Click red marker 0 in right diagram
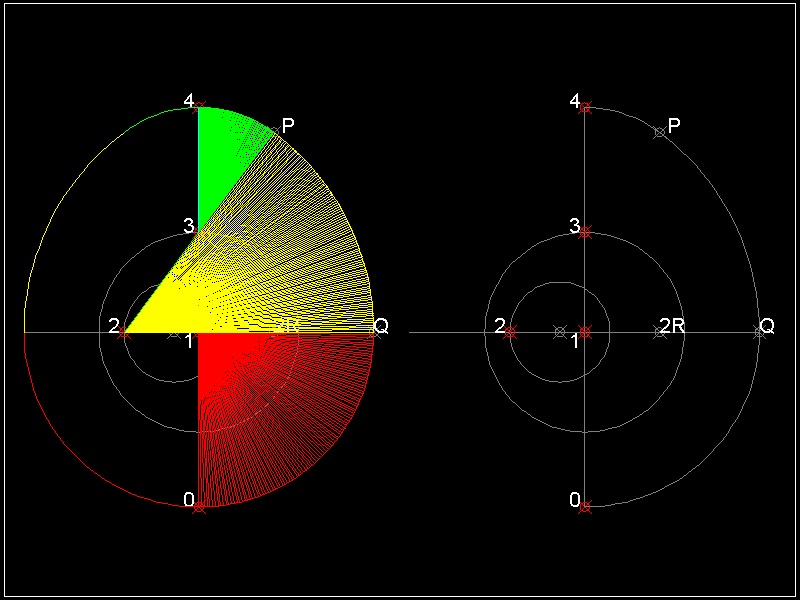This screenshot has width=800, height=600. point(585,507)
